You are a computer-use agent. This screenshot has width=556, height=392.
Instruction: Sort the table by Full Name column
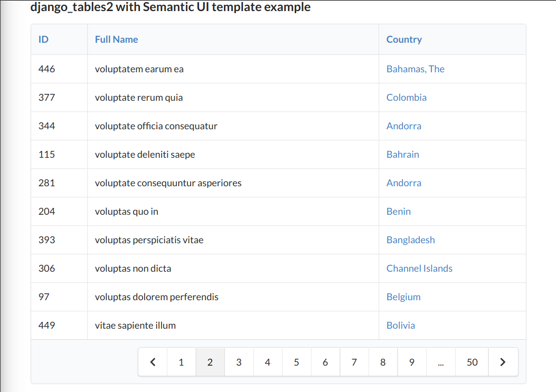[x=116, y=39]
